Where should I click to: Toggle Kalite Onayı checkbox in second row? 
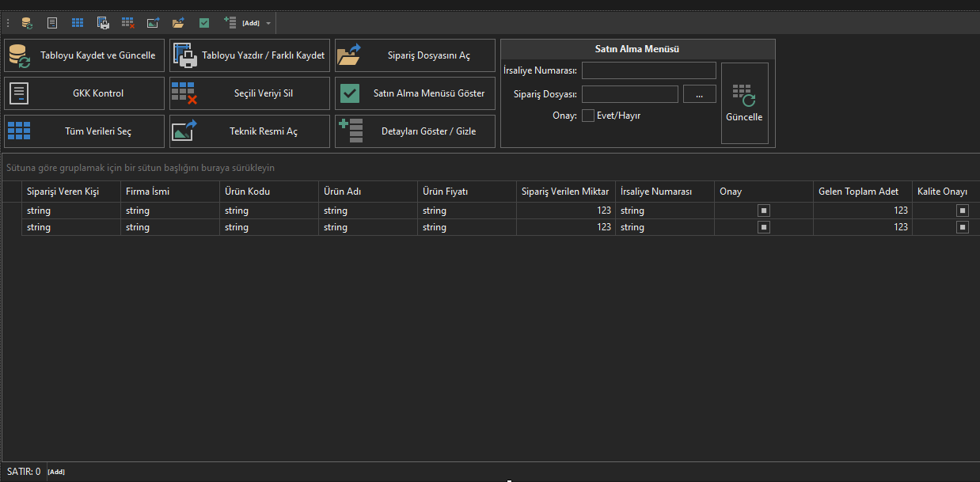coord(963,227)
